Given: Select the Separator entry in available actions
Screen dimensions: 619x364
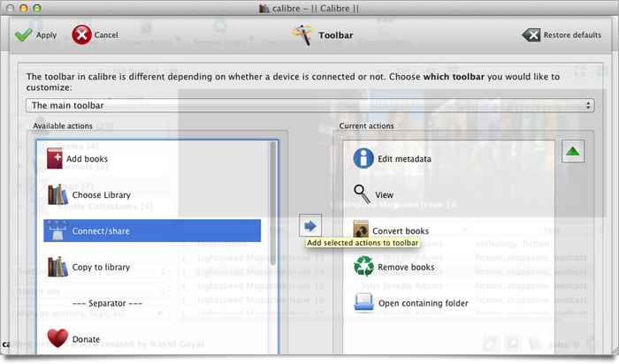Looking at the screenshot, I should coord(107,303).
